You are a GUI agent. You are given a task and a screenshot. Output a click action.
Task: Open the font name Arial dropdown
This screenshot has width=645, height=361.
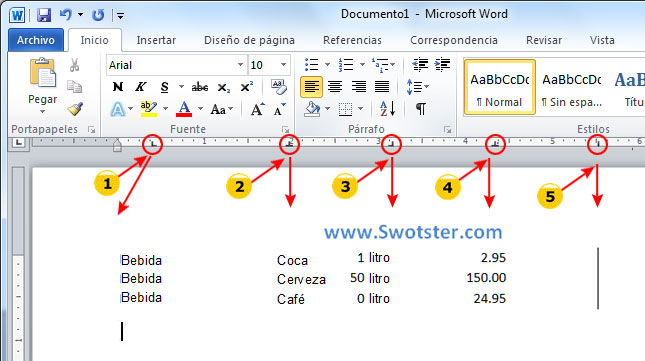point(240,65)
